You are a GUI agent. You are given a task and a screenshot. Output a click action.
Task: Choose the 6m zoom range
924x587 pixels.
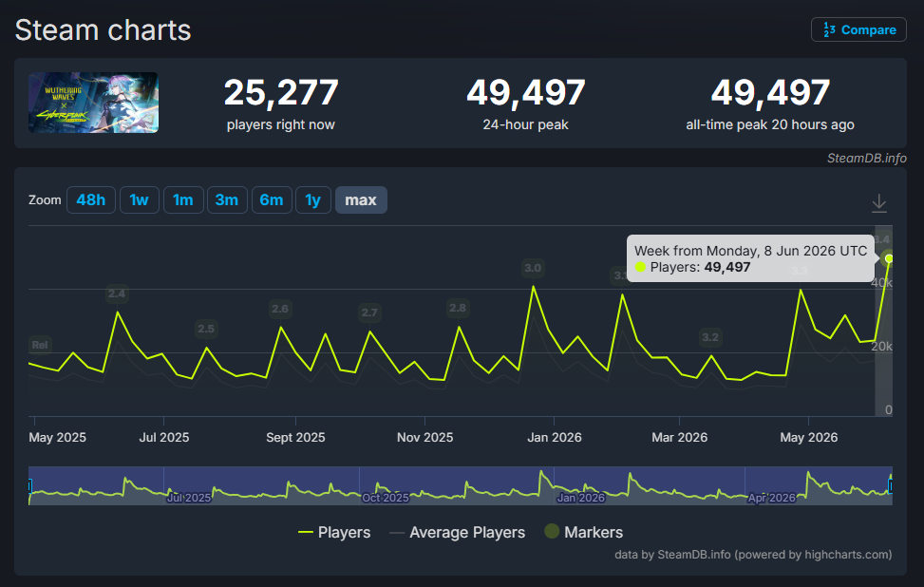(272, 199)
